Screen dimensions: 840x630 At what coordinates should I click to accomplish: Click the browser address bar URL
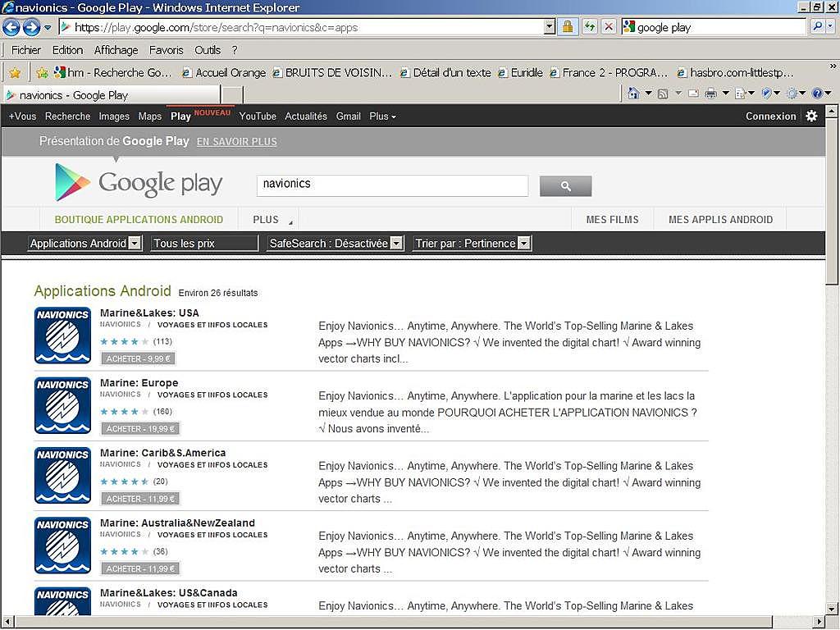[x=301, y=27]
